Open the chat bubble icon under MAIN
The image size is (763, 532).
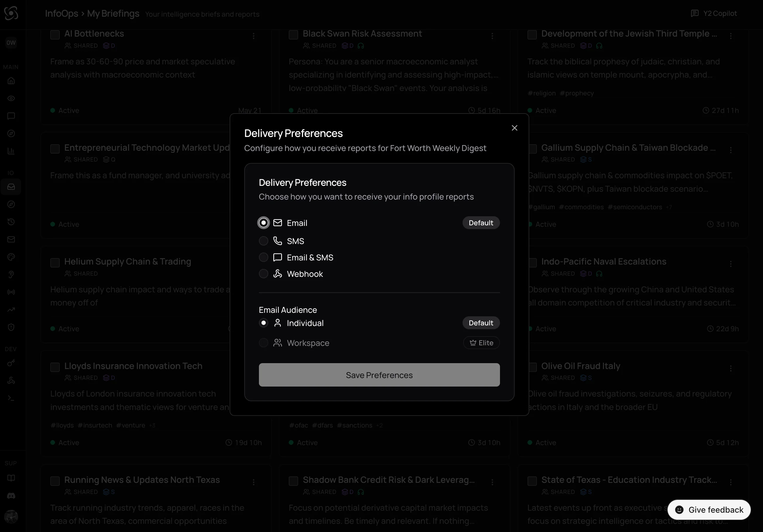point(11,116)
